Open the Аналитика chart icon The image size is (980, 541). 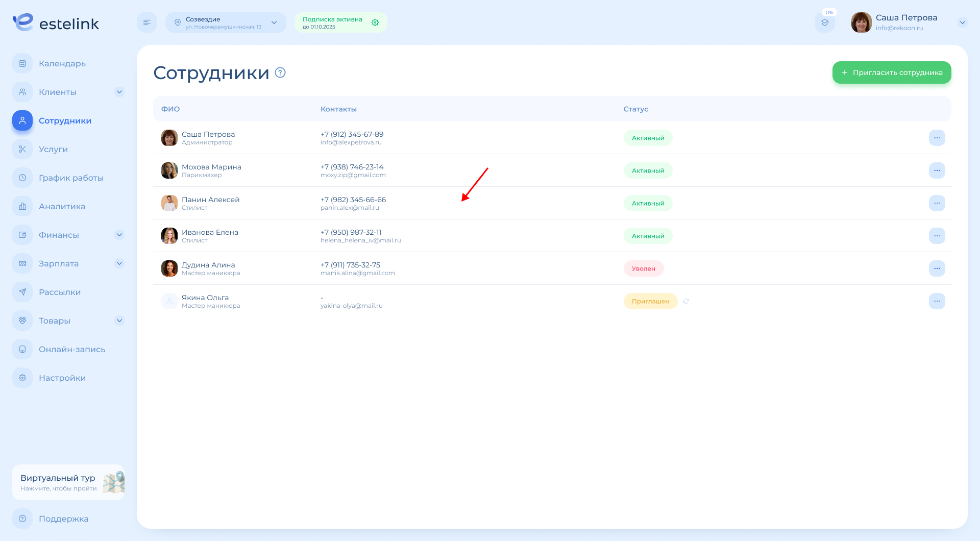tap(22, 207)
